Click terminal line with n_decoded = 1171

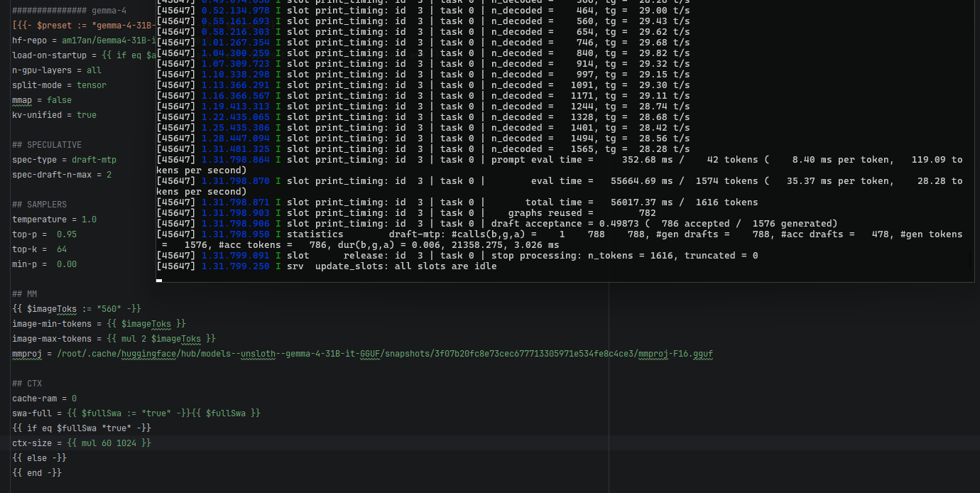pos(423,95)
